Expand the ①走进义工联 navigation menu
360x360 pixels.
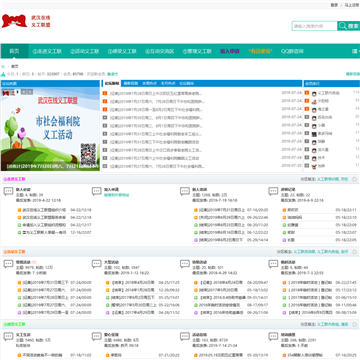(47, 51)
